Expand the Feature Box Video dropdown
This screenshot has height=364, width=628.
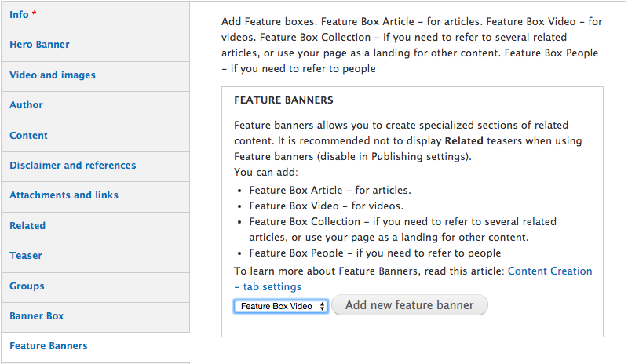281,306
